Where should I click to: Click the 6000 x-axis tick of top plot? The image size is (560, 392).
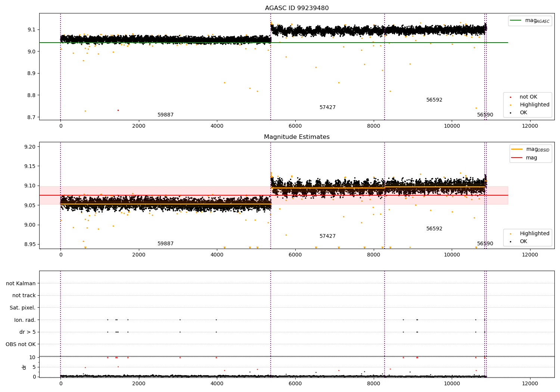295,126
